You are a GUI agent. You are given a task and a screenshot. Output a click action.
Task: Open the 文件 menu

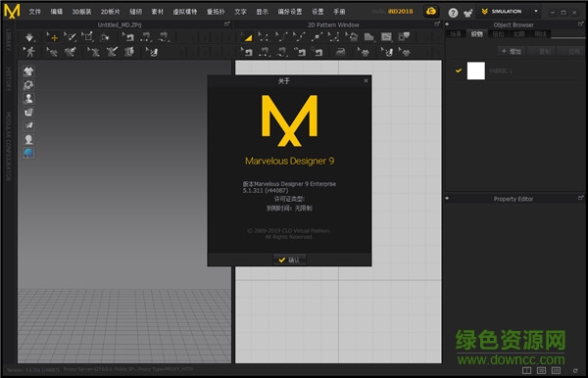pyautogui.click(x=35, y=12)
